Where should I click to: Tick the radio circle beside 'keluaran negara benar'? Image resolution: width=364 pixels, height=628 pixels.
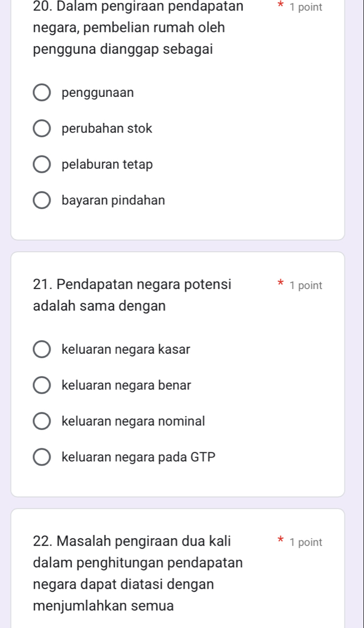42,385
